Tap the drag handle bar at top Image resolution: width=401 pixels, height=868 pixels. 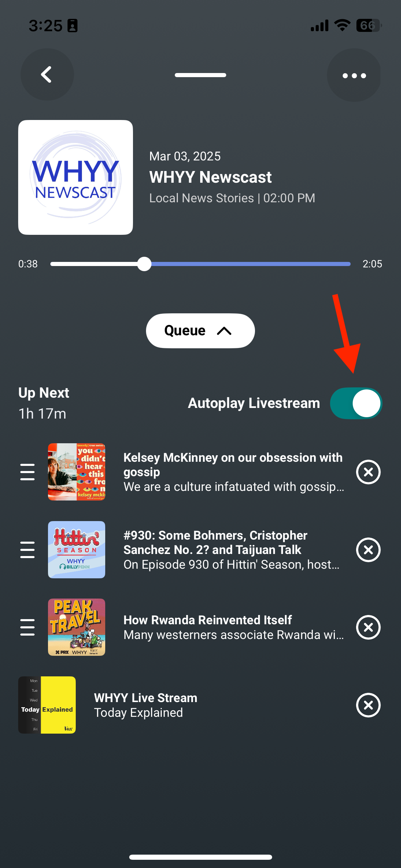200,75
